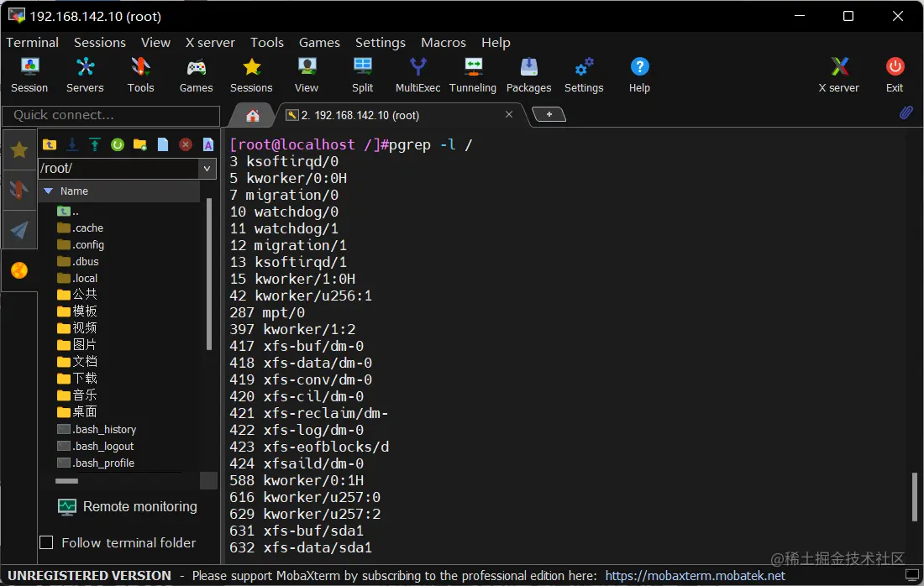Click the terminal vertical scrollbar thumb
The width and height of the screenshot is (924, 586).
coord(914,496)
